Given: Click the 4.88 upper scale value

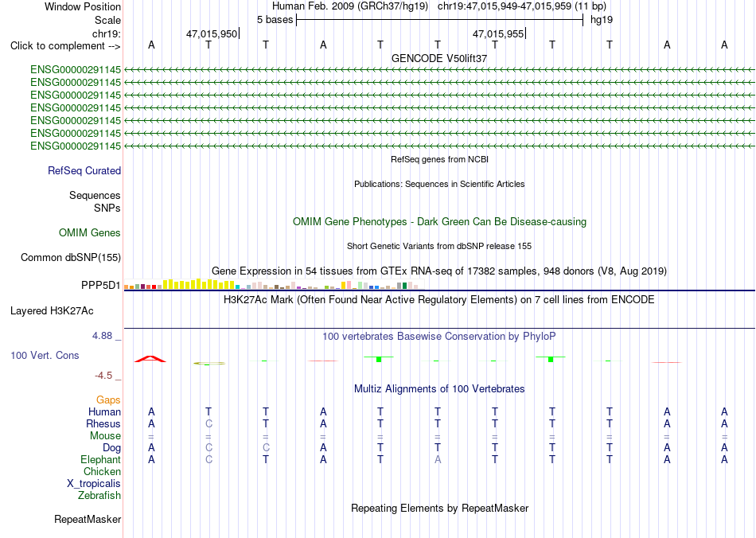Looking at the screenshot, I should [102, 336].
